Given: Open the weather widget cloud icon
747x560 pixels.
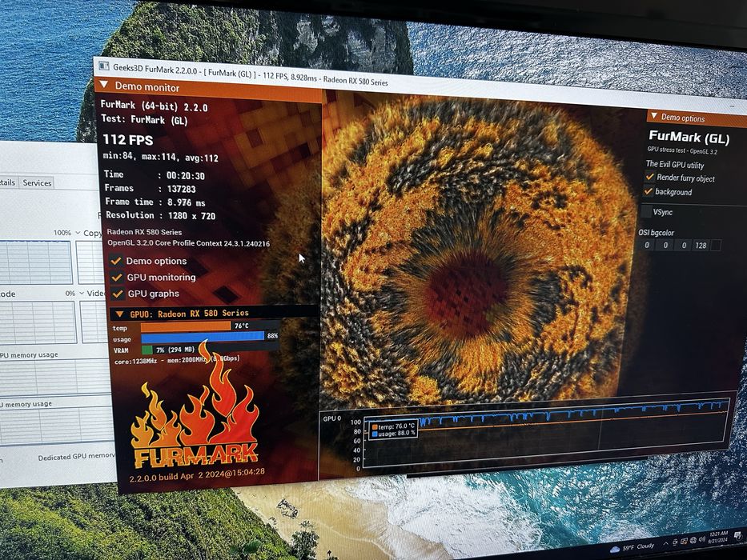Looking at the screenshot, I should click(x=615, y=549).
